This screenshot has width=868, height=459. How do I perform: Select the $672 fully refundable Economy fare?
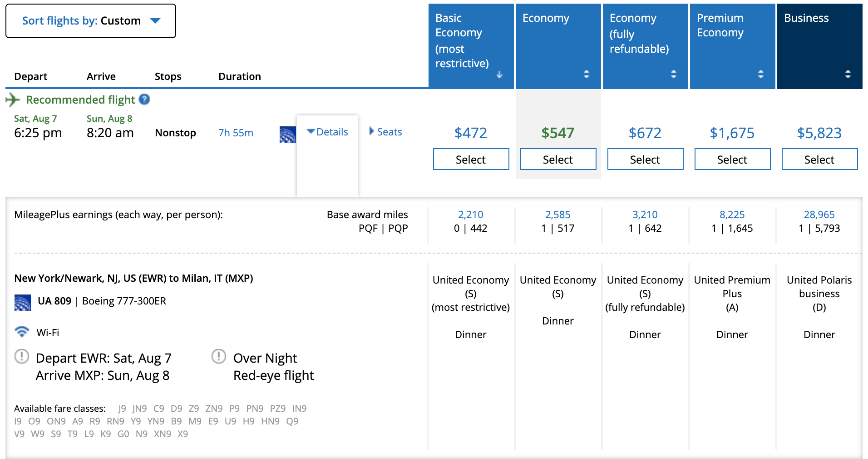(x=645, y=160)
